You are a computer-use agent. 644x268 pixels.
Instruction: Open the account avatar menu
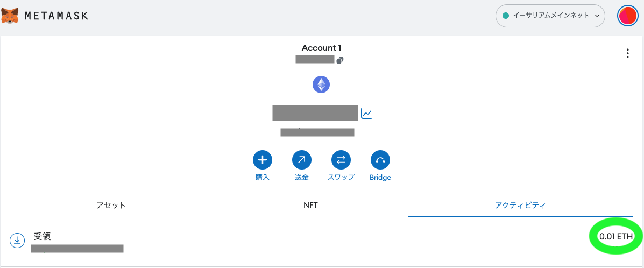(x=627, y=16)
